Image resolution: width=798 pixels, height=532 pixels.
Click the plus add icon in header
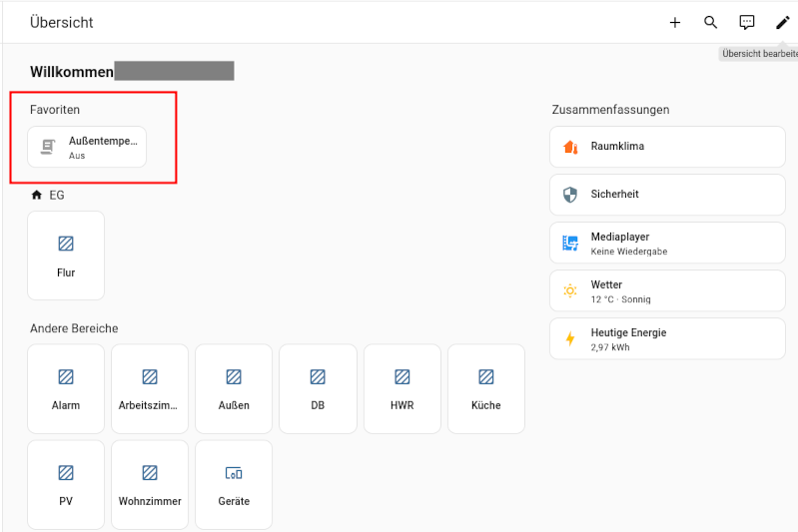click(x=675, y=22)
